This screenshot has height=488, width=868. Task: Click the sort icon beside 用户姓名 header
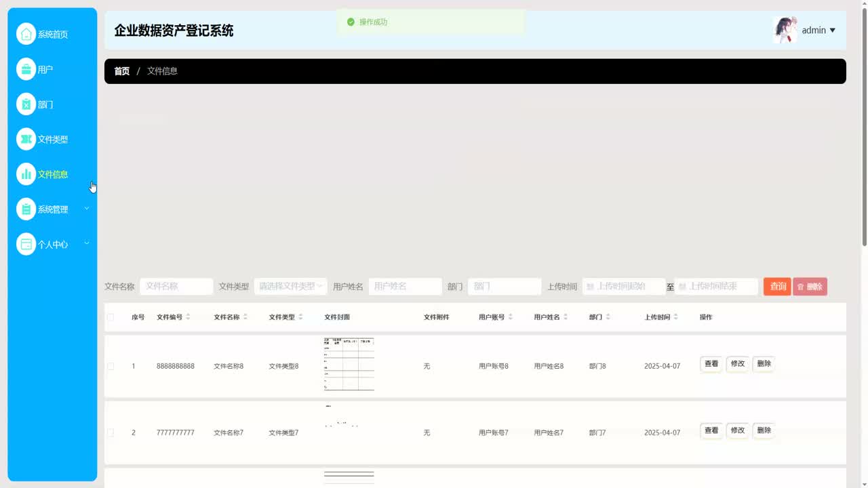click(x=566, y=317)
